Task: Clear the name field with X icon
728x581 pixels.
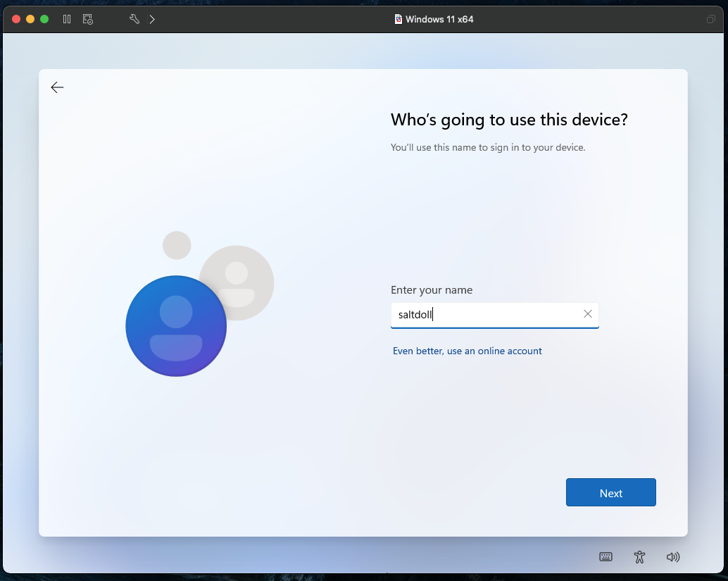Action: [x=587, y=314]
